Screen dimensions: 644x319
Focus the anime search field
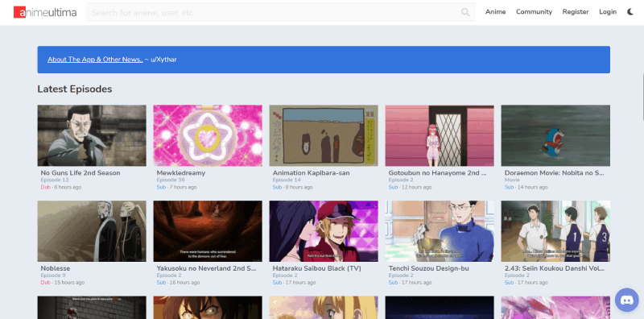pyautogui.click(x=280, y=12)
